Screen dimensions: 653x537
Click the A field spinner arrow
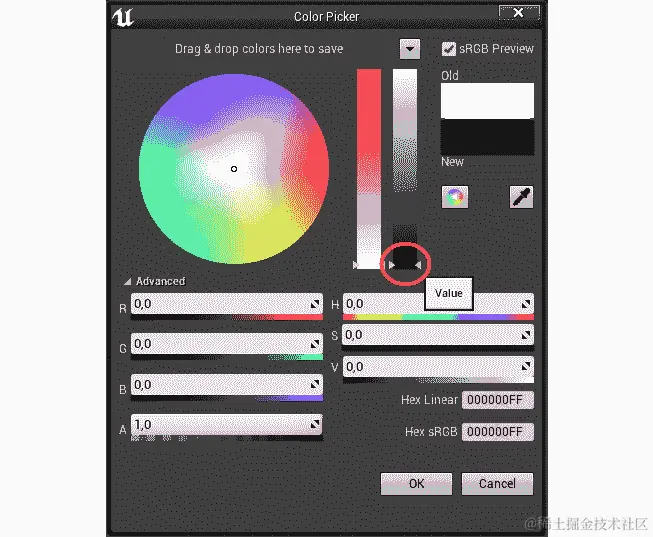click(x=315, y=424)
